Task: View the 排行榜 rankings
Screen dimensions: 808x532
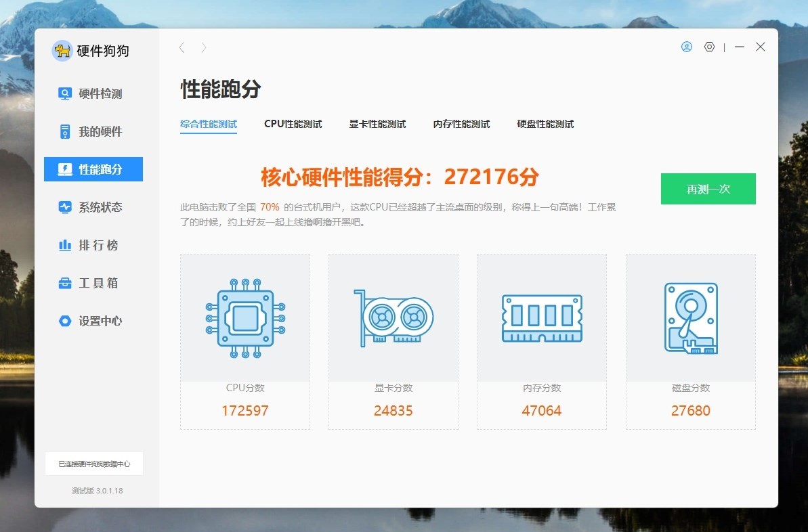Action: (91, 245)
